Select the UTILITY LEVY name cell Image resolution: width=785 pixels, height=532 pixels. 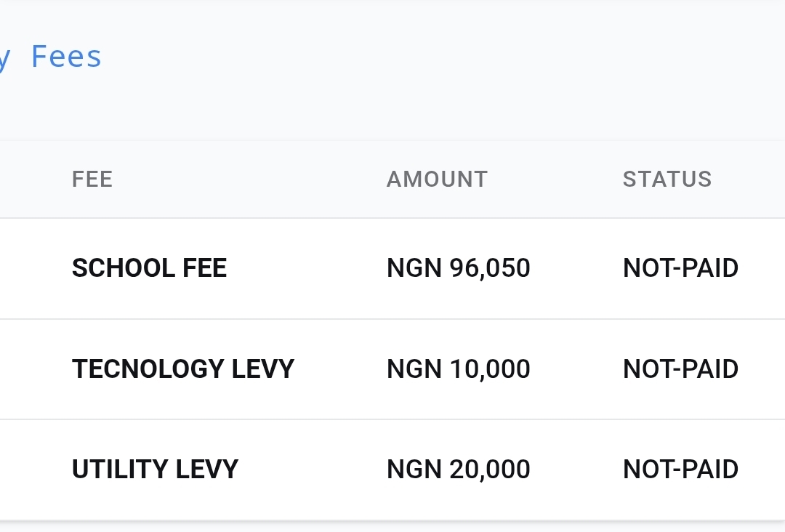pyautogui.click(x=155, y=469)
